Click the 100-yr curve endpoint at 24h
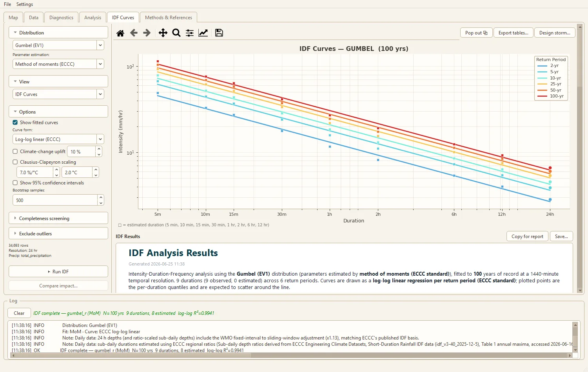Image resolution: width=588 pixels, height=372 pixels. pyautogui.click(x=550, y=168)
